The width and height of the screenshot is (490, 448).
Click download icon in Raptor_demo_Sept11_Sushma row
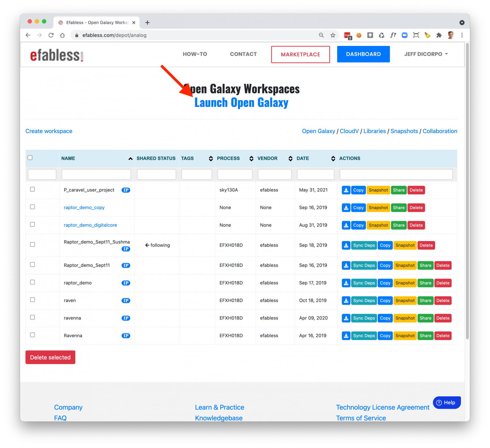(x=346, y=245)
